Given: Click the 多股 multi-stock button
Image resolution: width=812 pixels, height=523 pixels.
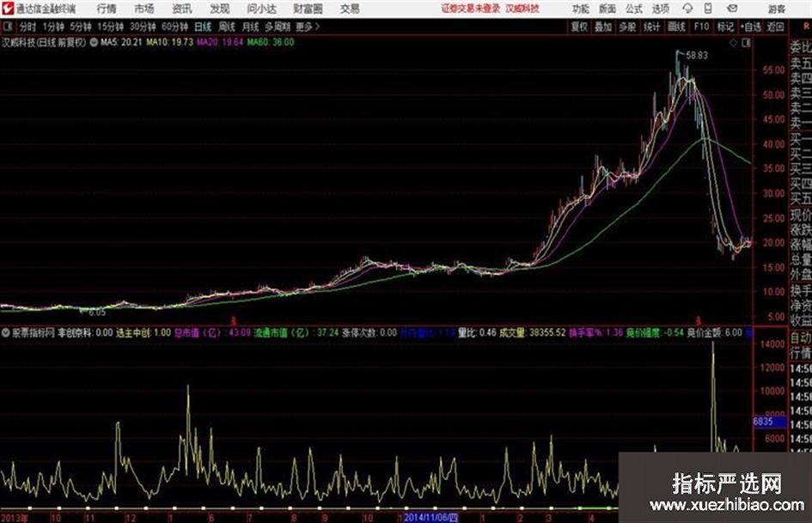Looking at the screenshot, I should [x=627, y=27].
